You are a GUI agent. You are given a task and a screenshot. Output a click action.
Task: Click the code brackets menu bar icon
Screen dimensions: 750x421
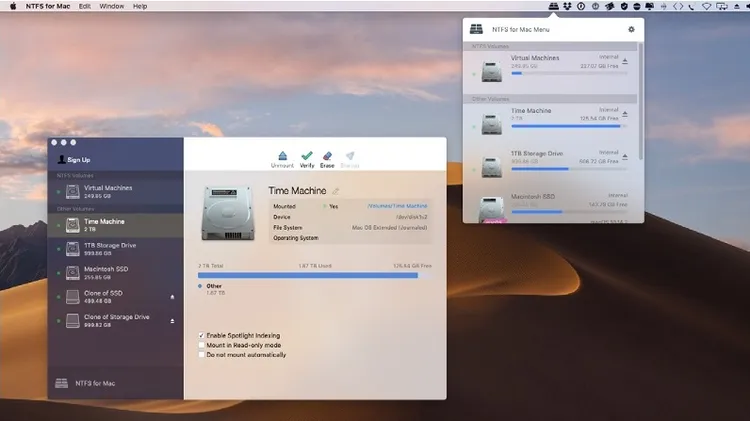tap(678, 6)
